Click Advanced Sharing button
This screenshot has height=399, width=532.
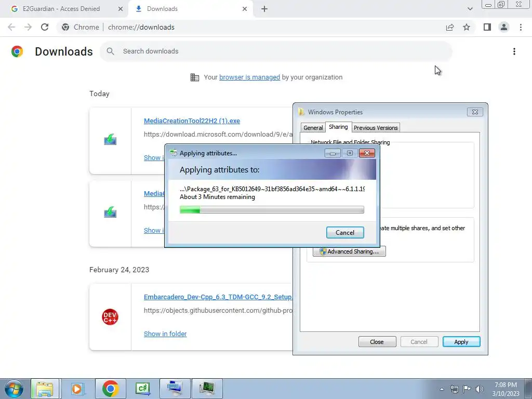click(349, 251)
